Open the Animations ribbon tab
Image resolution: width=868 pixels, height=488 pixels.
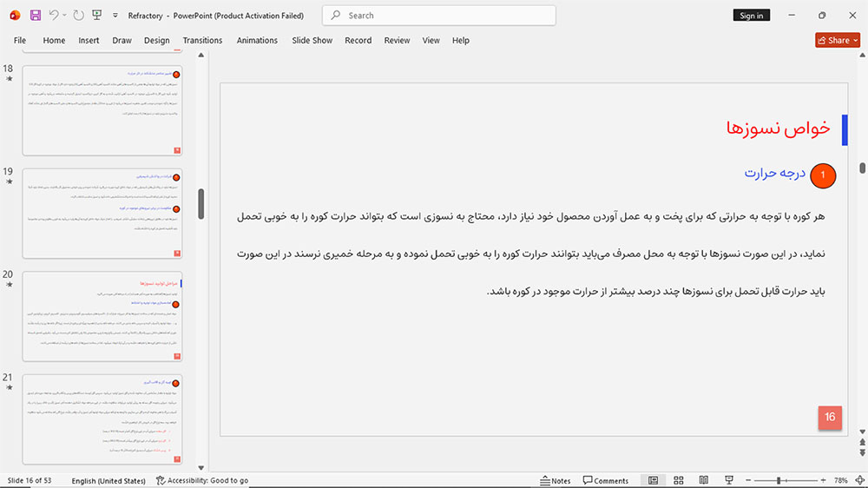coord(257,41)
